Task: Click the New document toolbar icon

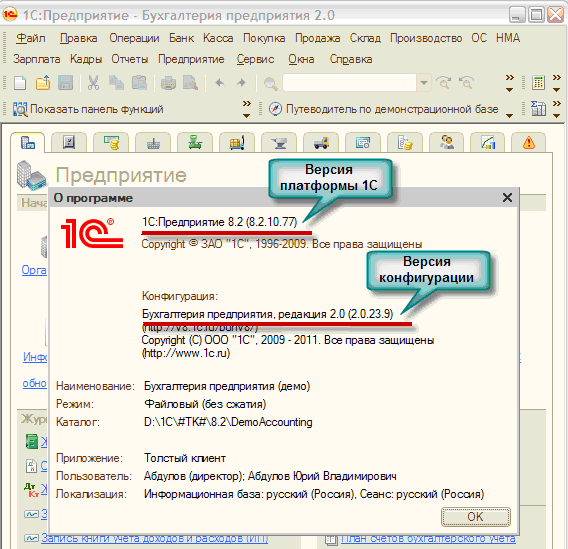Action: 20,83
